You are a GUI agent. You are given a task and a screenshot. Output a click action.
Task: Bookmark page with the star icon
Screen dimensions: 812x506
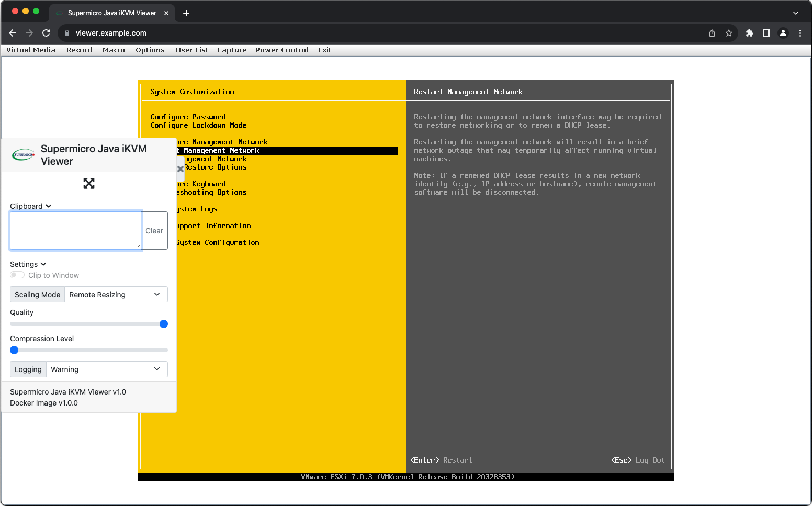pos(728,33)
